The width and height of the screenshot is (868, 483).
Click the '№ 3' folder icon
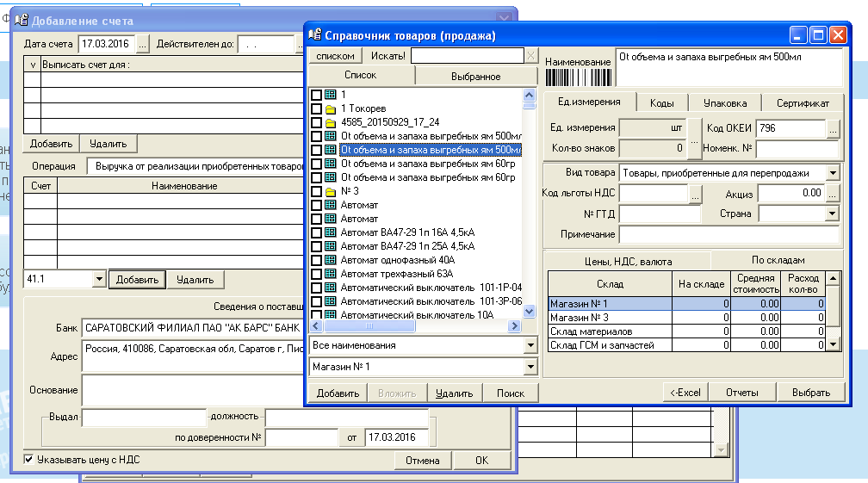pyautogui.click(x=330, y=191)
